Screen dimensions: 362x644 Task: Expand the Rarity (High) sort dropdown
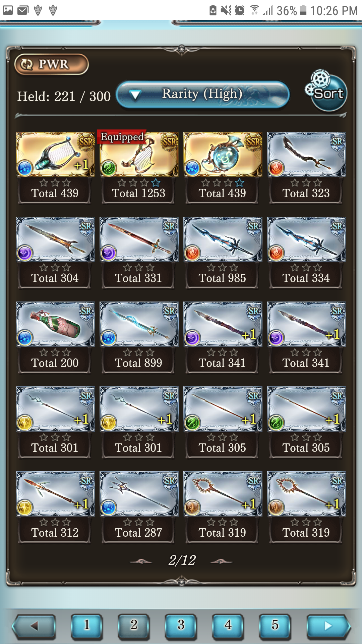pos(203,94)
